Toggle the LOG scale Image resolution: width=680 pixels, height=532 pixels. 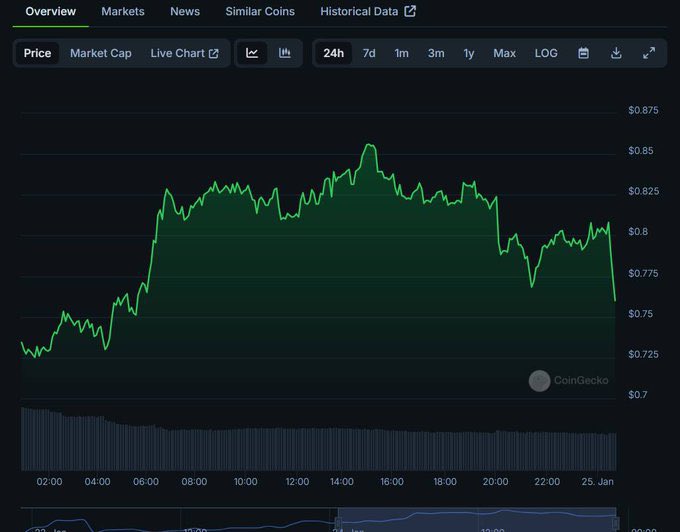[546, 53]
